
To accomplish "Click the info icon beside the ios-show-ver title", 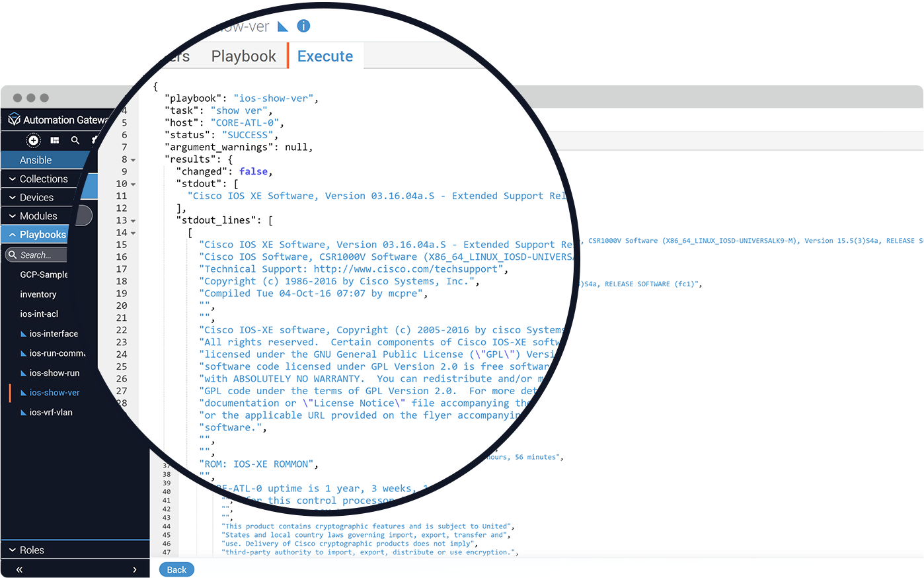I will pyautogui.click(x=303, y=26).
